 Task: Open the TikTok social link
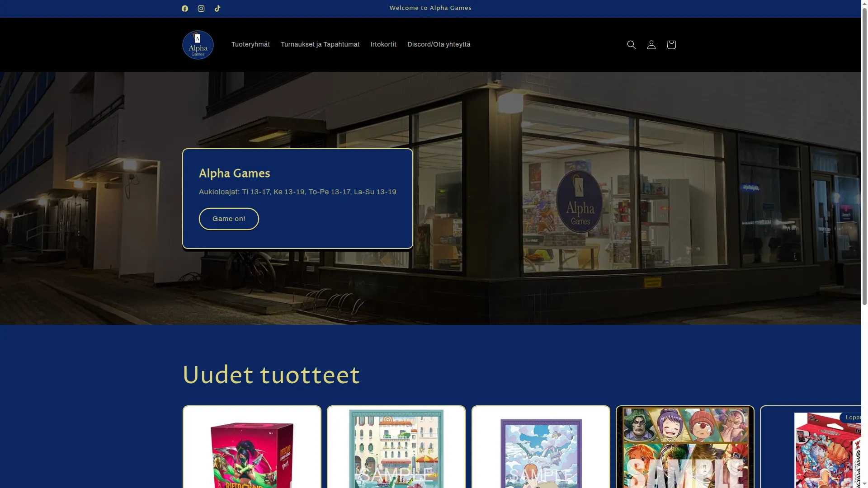click(x=217, y=9)
